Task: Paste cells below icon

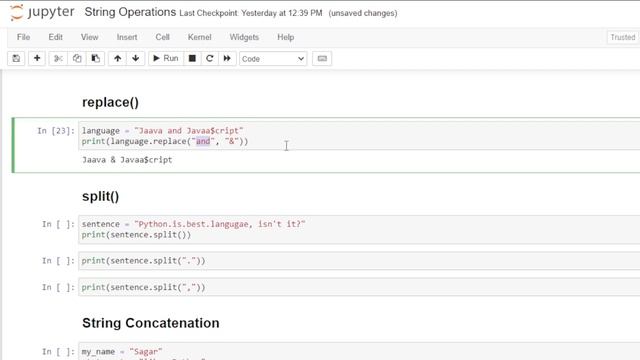Action: coord(96,58)
